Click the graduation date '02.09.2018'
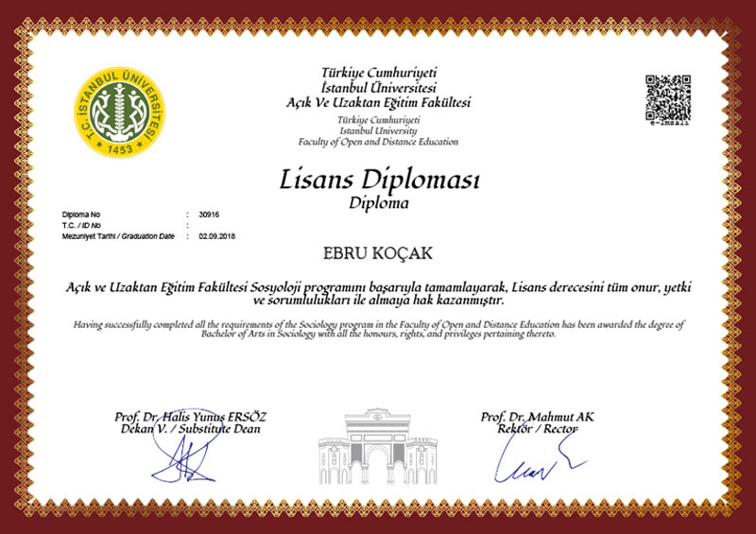 click(217, 236)
